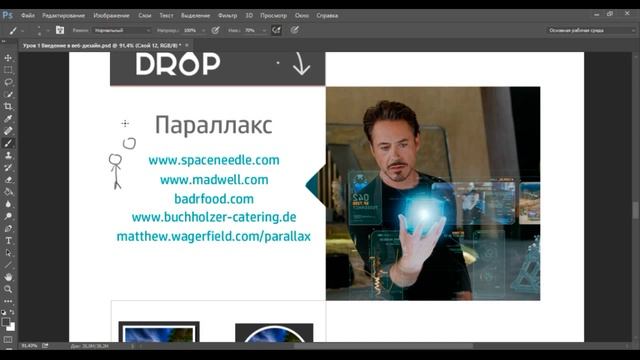Select the Dodge tool

[8, 216]
